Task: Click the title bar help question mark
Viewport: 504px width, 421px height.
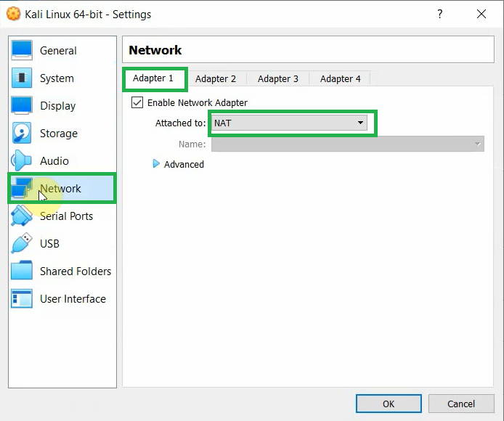Action: [x=440, y=14]
